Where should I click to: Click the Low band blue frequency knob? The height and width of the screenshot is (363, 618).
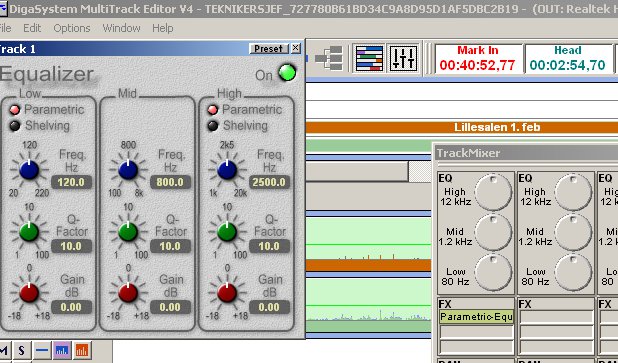coord(29,170)
